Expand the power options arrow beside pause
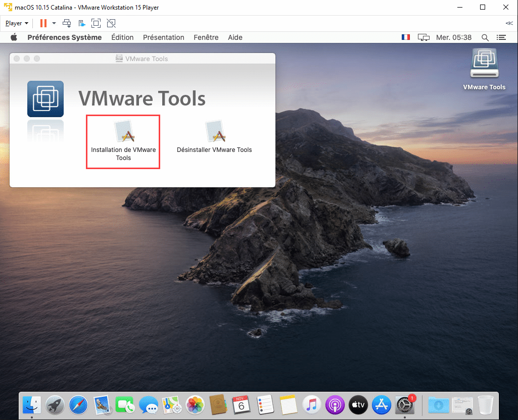 [54, 23]
